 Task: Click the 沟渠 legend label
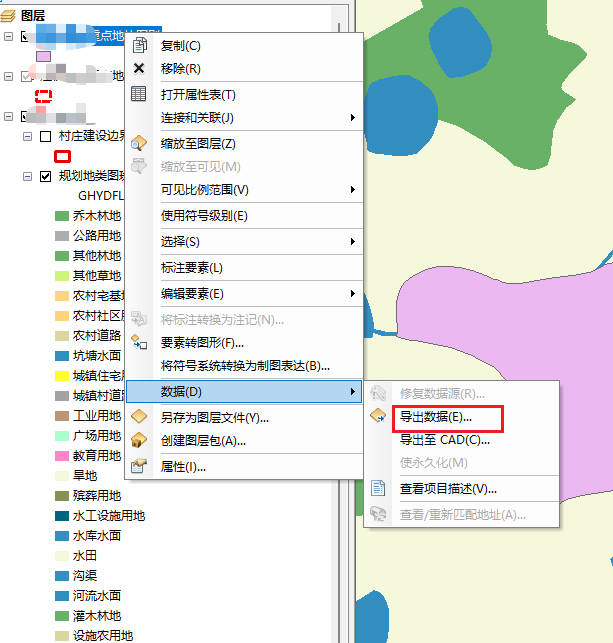[85, 576]
